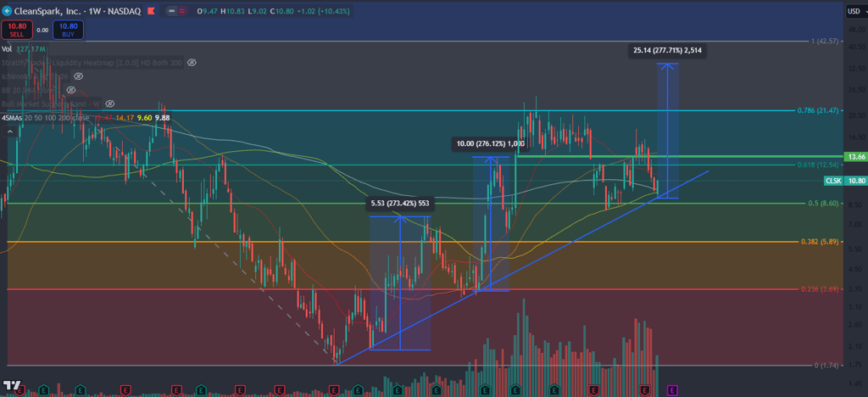Show the StratifyTrade Liquidity Heatmap indicator

[x=192, y=63]
